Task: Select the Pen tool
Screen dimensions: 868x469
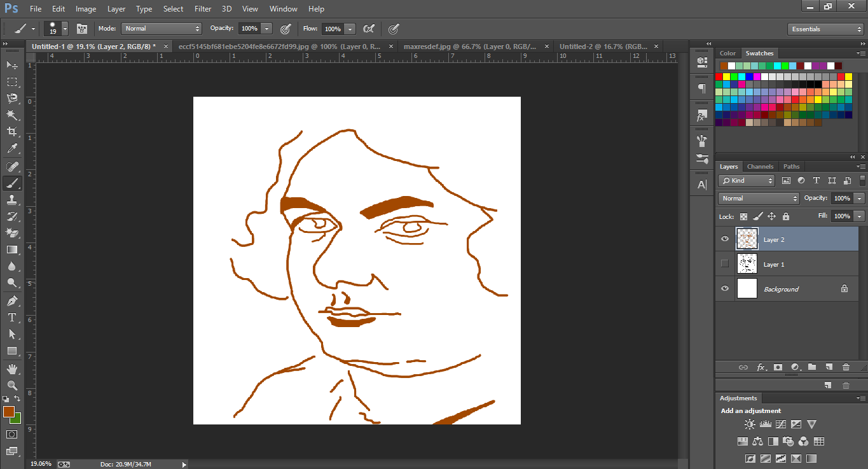Action: click(12, 300)
